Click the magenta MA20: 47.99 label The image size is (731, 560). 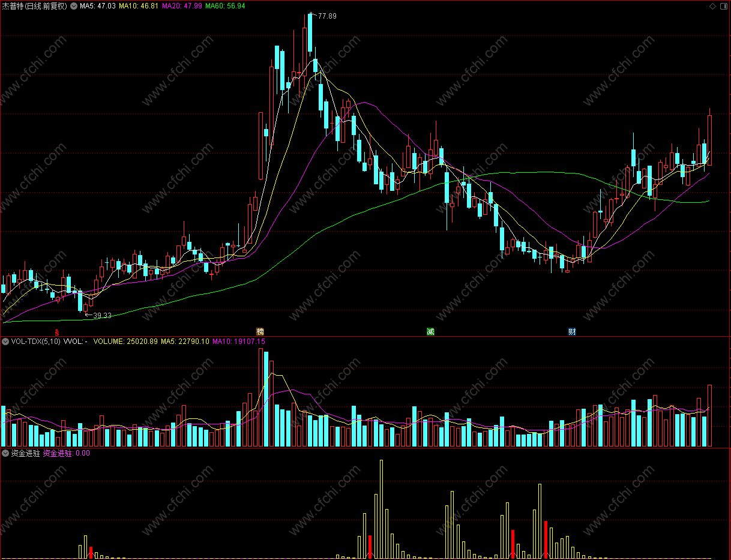pyautogui.click(x=182, y=6)
